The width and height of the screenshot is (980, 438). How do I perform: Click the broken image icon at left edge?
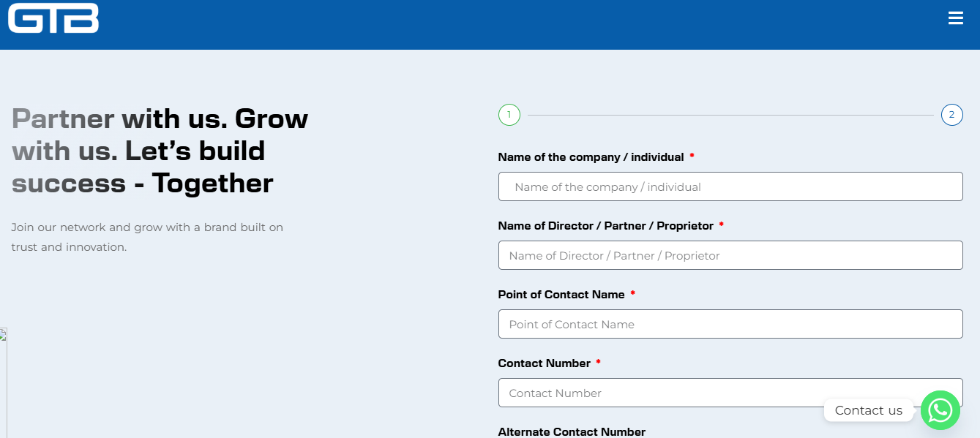tap(3, 335)
